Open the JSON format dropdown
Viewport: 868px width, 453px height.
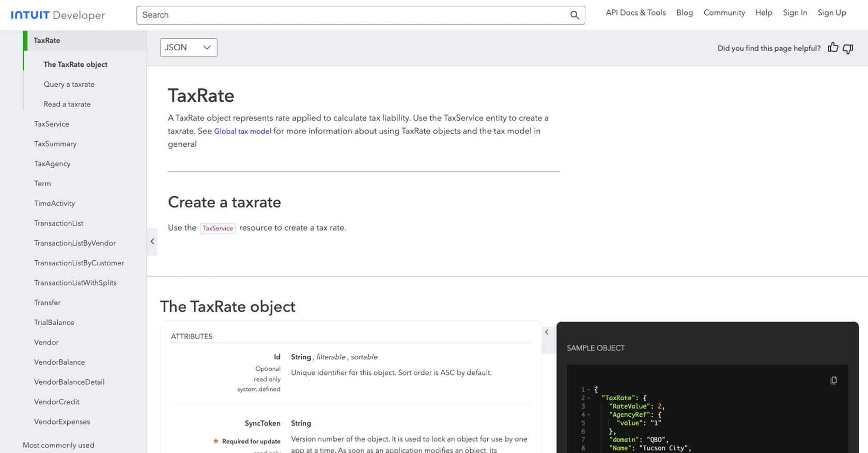coord(189,48)
